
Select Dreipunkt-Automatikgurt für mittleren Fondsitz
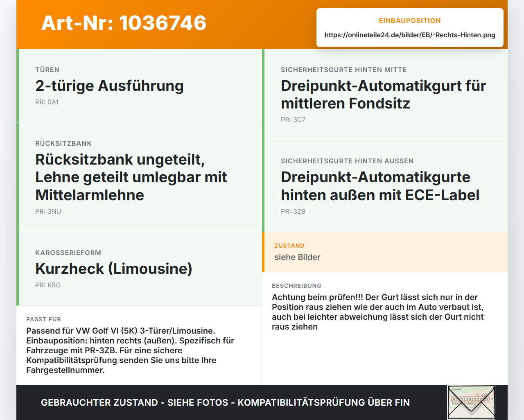click(384, 95)
